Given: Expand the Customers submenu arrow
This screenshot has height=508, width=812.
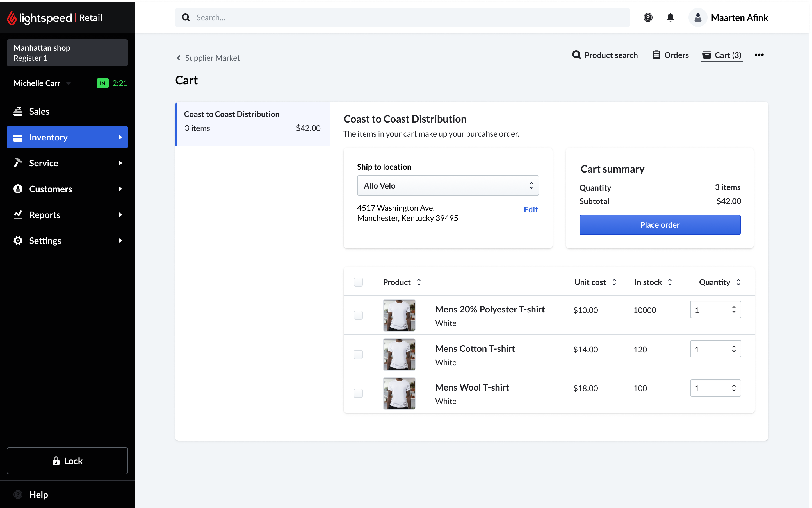Looking at the screenshot, I should tap(120, 189).
